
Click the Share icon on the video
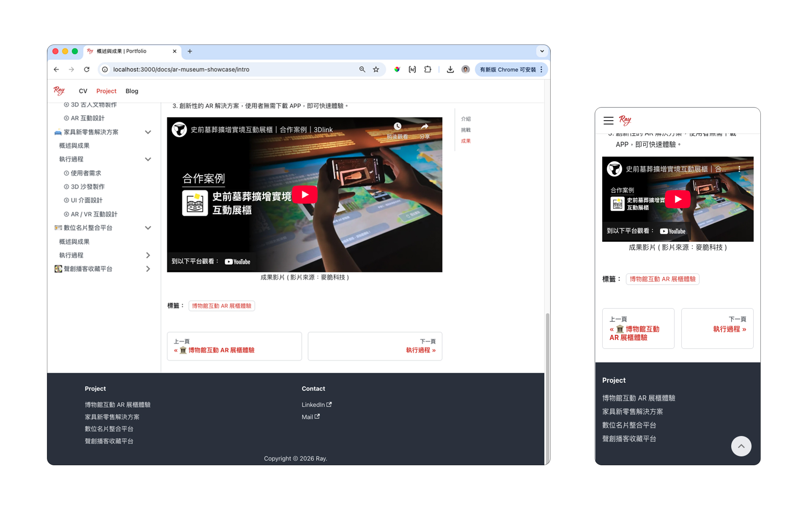tap(425, 127)
